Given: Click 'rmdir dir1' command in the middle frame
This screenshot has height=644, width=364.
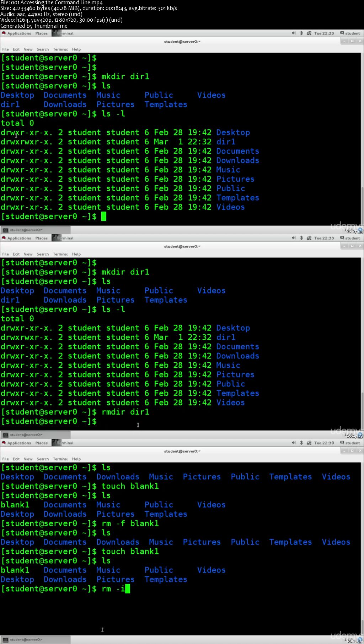Looking at the screenshot, I should tap(125, 412).
